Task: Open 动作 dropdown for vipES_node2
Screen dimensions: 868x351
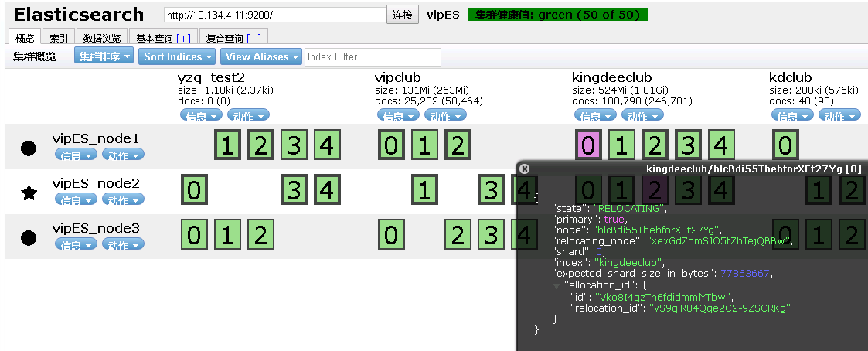Action: pos(124,199)
